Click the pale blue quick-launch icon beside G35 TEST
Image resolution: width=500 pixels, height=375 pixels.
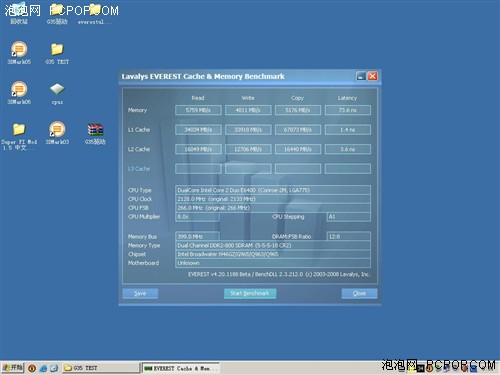54,368
